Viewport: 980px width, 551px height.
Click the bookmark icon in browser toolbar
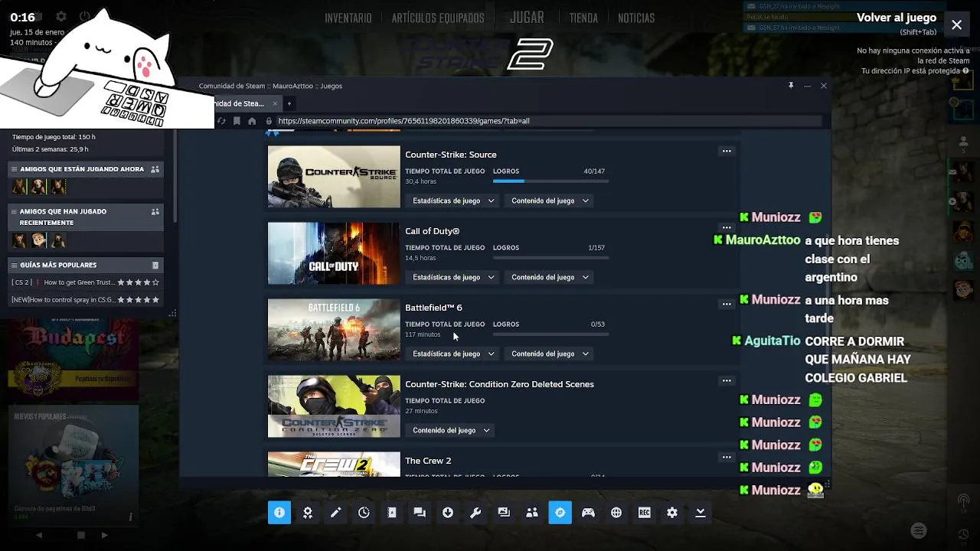(x=237, y=121)
